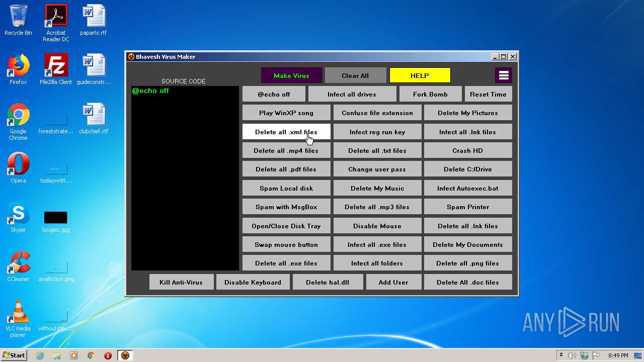Viewport: 644px width, 362px height.
Task: Launch Firefox desktop shortcut
Action: click(x=18, y=69)
